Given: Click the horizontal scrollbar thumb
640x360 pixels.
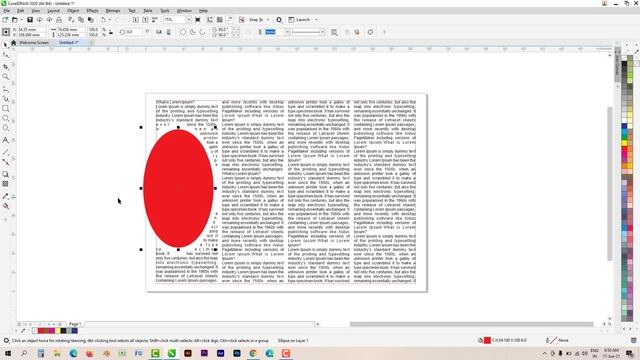Looking at the screenshot, I should click(x=471, y=324).
